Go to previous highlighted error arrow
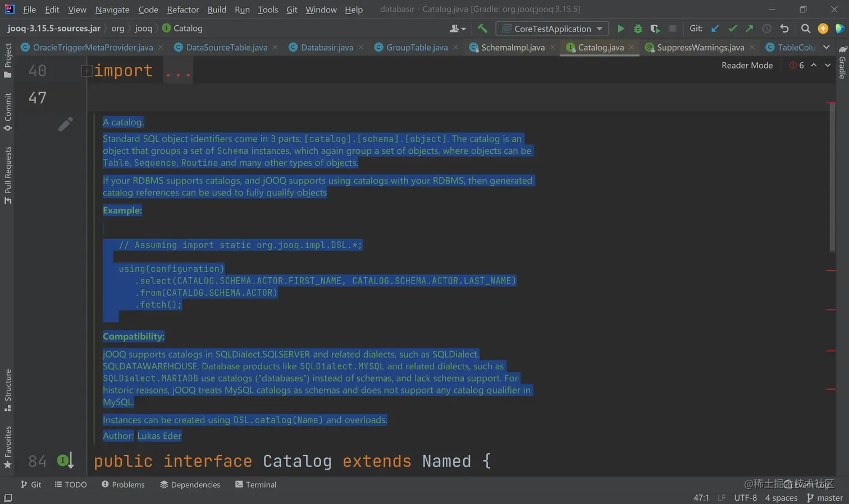Screen dimensions: 849x504 point(814,66)
